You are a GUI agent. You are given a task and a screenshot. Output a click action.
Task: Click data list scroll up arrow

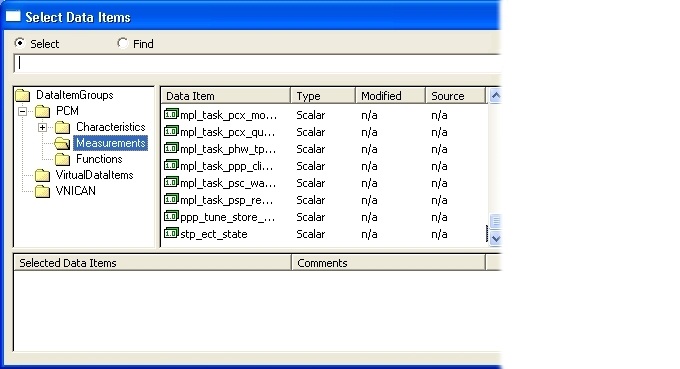[495, 95]
